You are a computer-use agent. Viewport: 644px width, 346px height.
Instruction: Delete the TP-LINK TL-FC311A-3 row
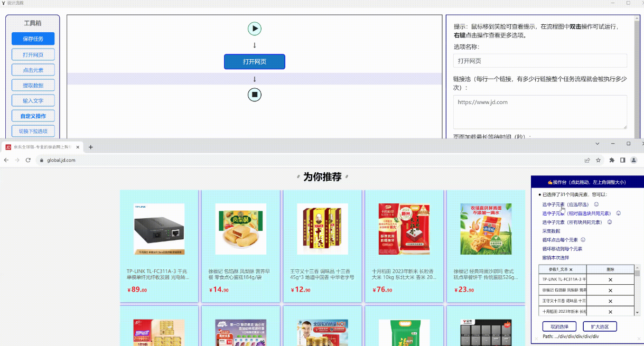tap(610, 280)
